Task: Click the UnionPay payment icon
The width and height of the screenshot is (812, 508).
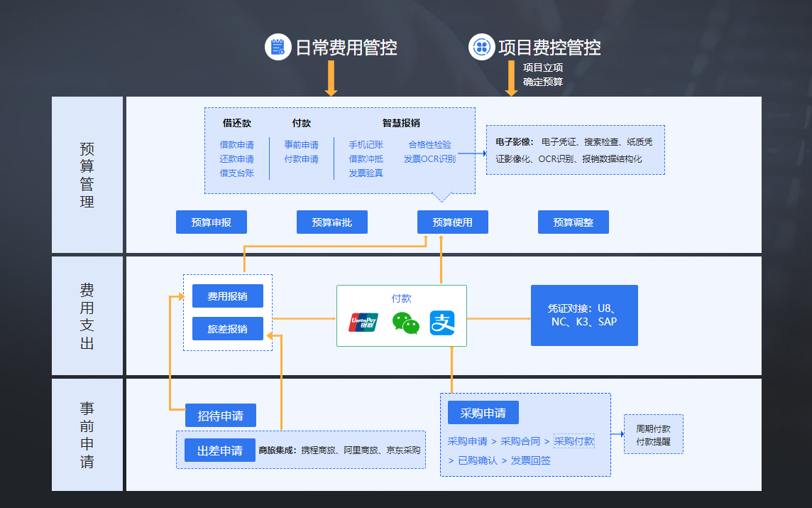Action: tap(363, 323)
